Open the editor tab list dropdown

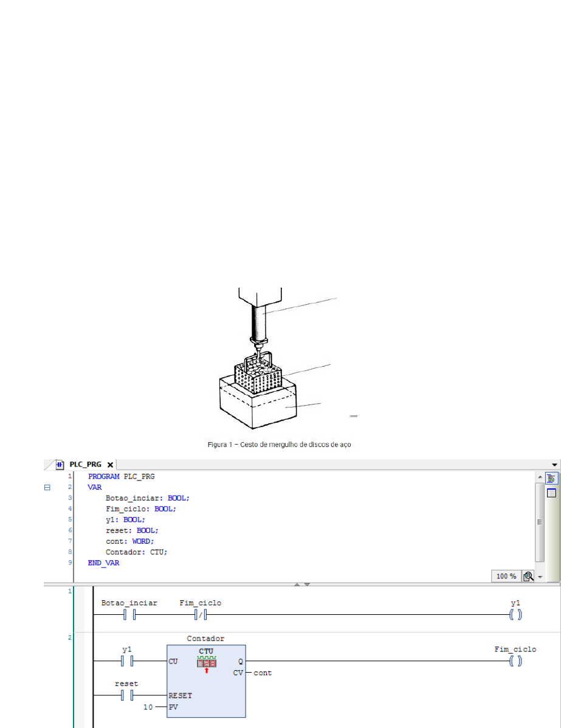click(x=554, y=464)
